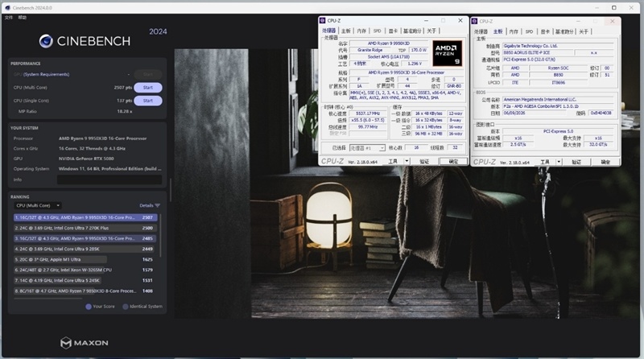Open the GPU System Requirements link
This screenshot has height=359, width=644.
click(x=47, y=74)
